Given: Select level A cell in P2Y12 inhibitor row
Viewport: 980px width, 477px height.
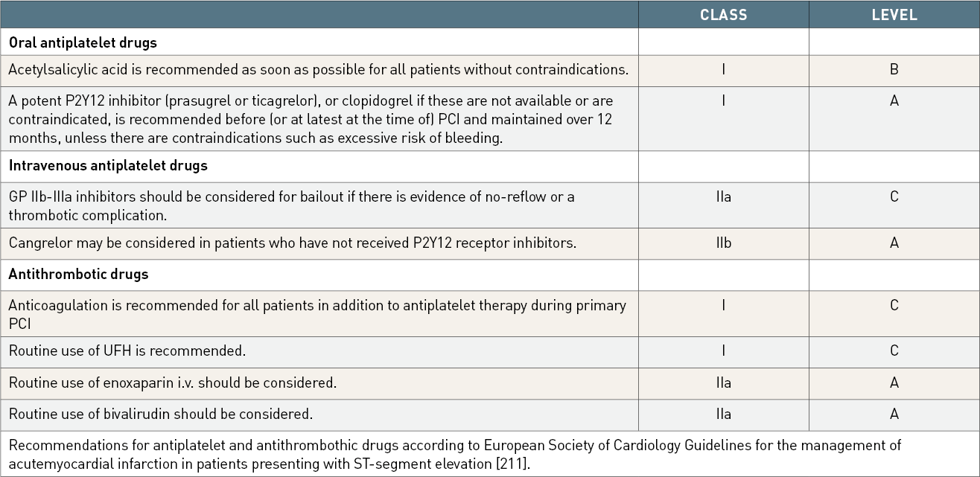Looking at the screenshot, I should click(894, 100).
